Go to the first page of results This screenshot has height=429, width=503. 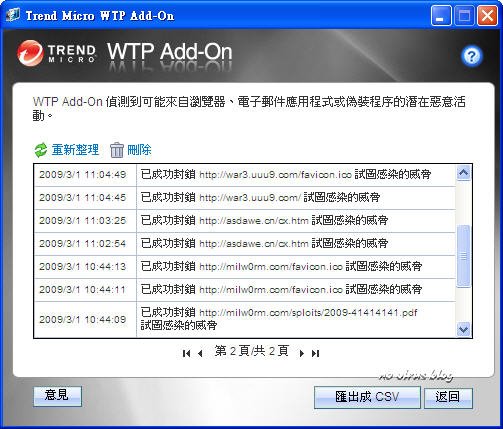pyautogui.click(x=186, y=353)
